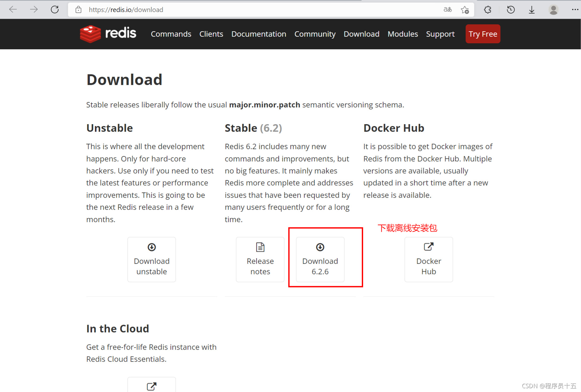This screenshot has height=392, width=581.
Task: Open the Commands menu item
Action: coord(171,34)
